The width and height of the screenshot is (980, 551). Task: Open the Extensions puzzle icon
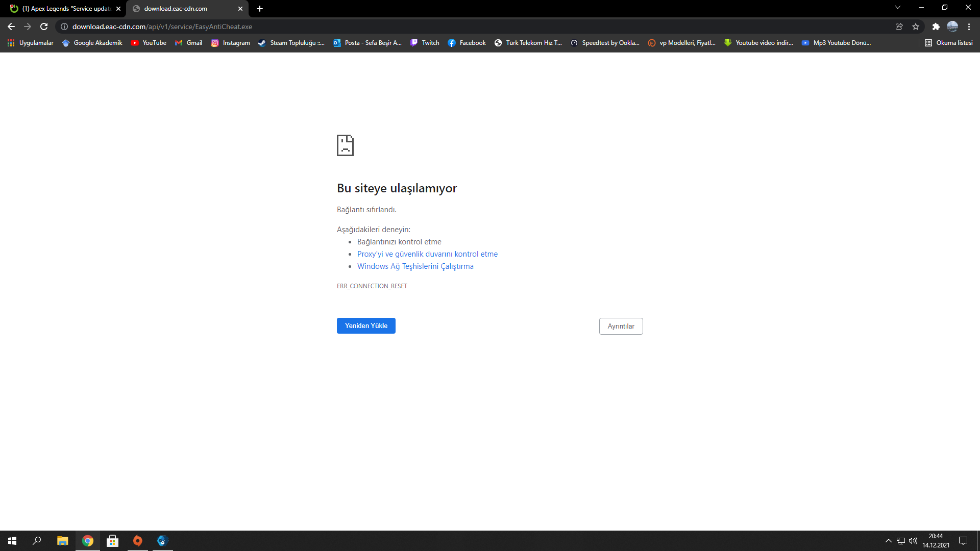(936, 27)
